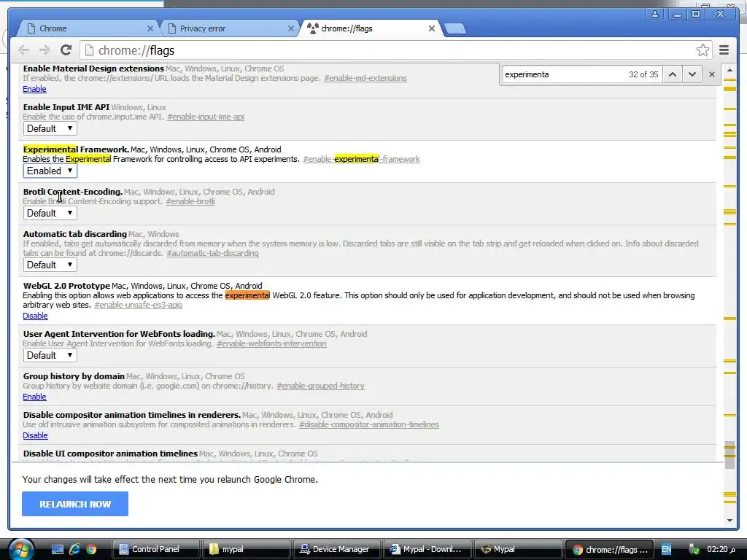Open #disable-compositor-animation-timelines anchor link
747x560 pixels.
point(368,425)
